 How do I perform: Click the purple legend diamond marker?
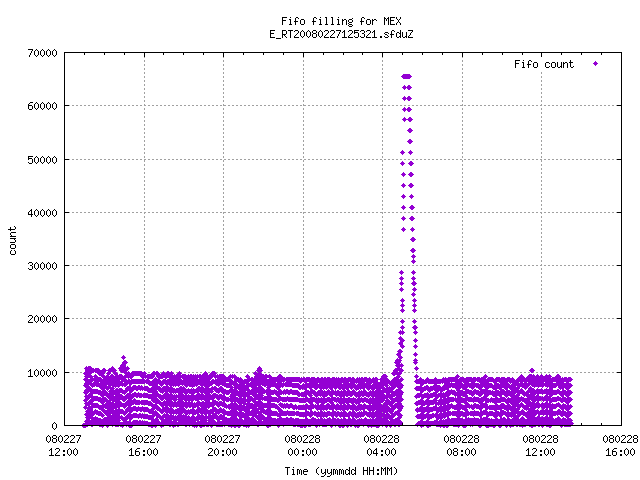pyautogui.click(x=596, y=63)
